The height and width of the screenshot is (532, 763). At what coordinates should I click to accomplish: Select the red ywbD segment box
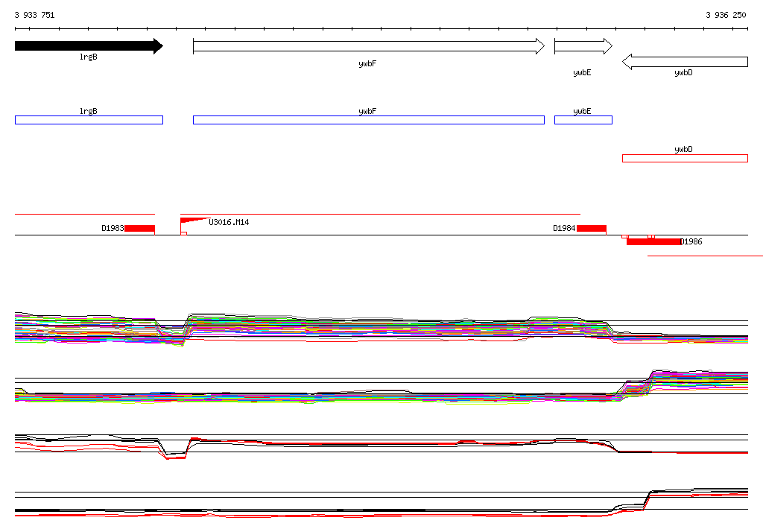[686, 158]
